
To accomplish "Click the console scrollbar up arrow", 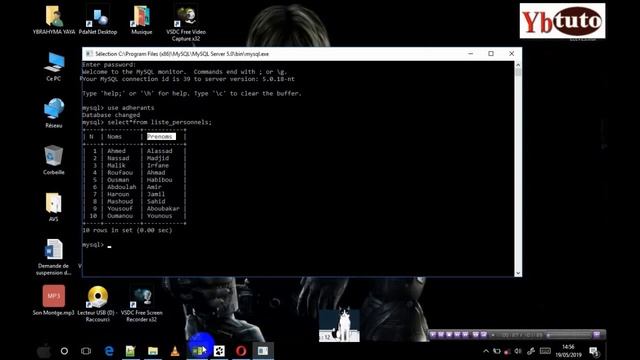I will [x=518, y=65].
